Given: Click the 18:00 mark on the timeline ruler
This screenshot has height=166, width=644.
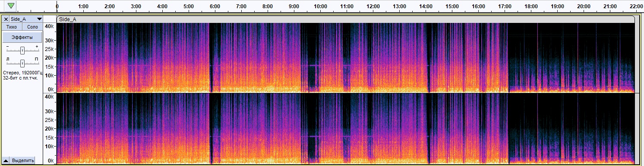Looking at the screenshot, I should click(531, 7).
